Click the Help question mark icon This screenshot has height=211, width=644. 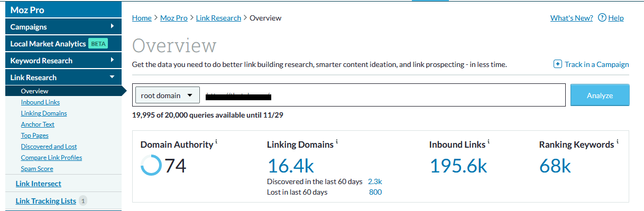click(x=602, y=18)
